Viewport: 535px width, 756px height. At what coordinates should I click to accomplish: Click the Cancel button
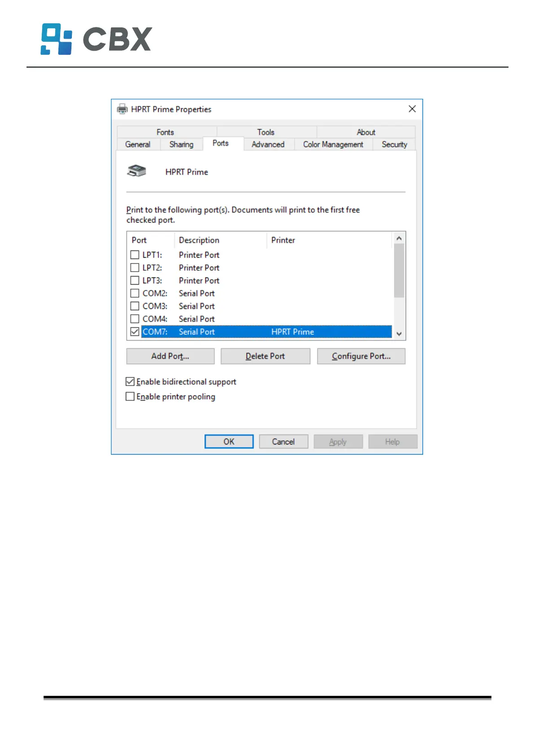pos(283,441)
